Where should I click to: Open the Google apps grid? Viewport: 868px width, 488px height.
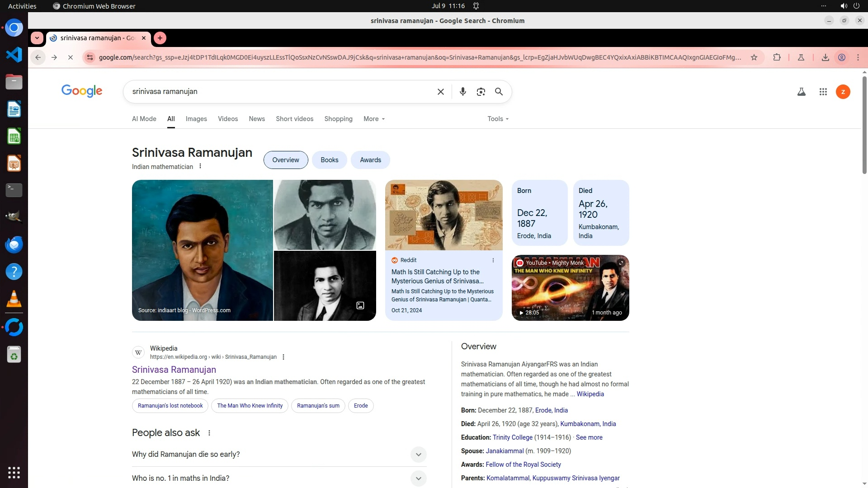point(823,92)
